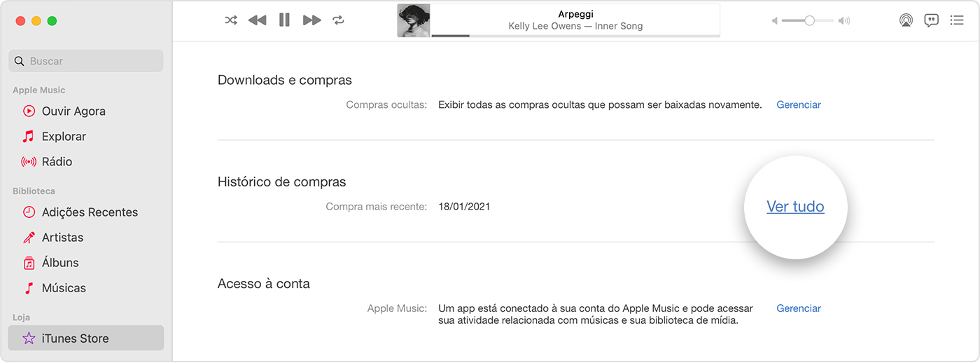Skip to next track
The width and height of the screenshot is (980, 363).
pyautogui.click(x=311, y=20)
